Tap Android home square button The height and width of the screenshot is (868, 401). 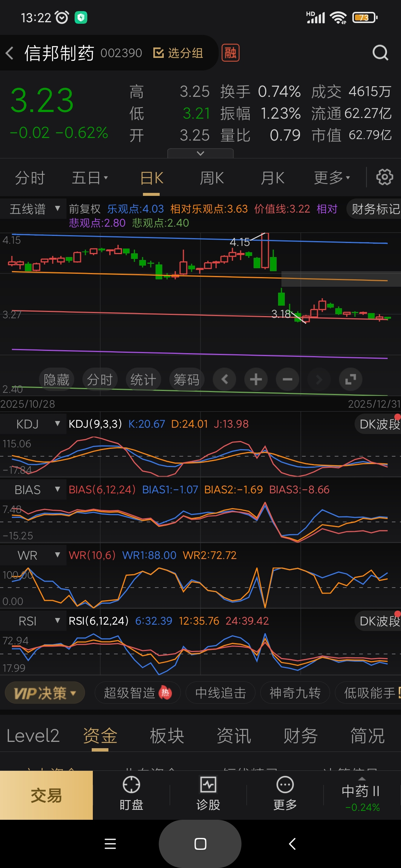click(x=200, y=844)
